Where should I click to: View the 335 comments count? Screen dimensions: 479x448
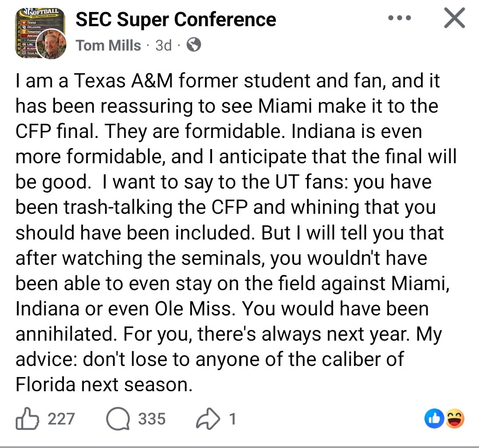[x=152, y=419]
